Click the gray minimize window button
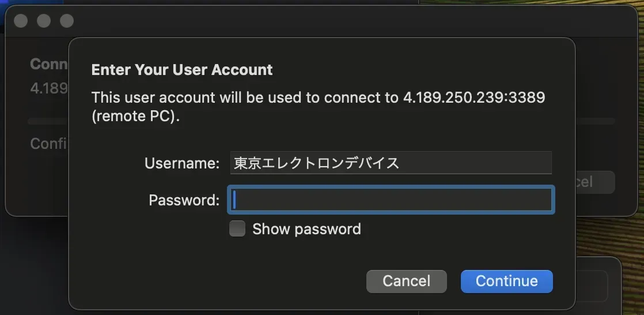 [44, 21]
